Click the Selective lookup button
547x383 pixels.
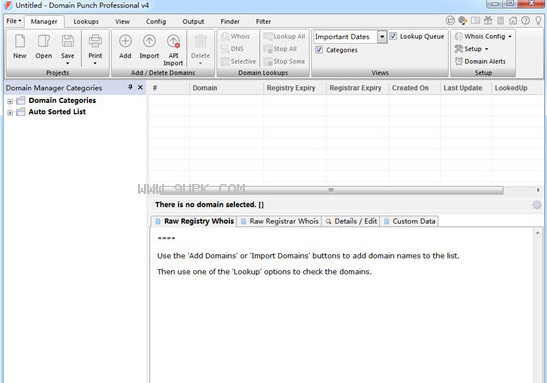(x=238, y=61)
